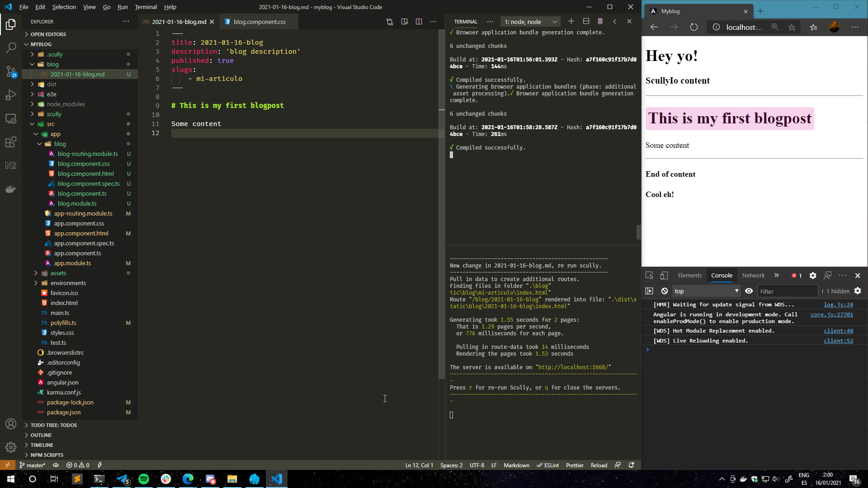Image resolution: width=868 pixels, height=488 pixels.
Task: Open the client:52 link in Console
Action: [838, 340]
